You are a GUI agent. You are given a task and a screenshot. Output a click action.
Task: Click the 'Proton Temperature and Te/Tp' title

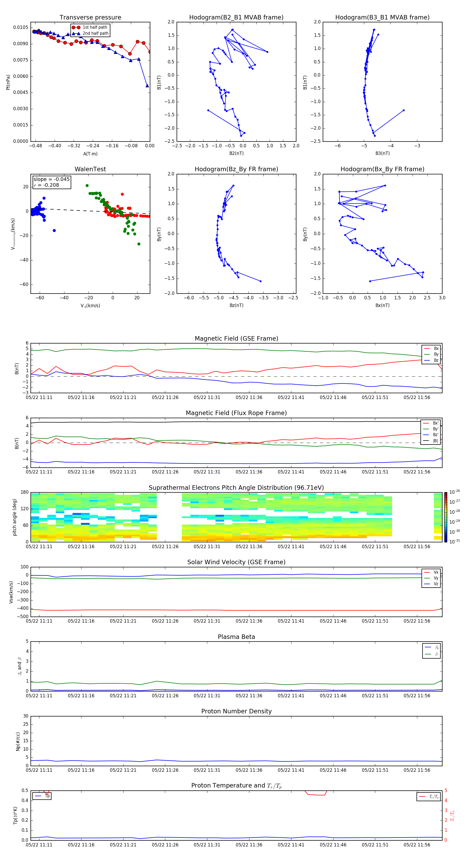pyautogui.click(x=236, y=786)
